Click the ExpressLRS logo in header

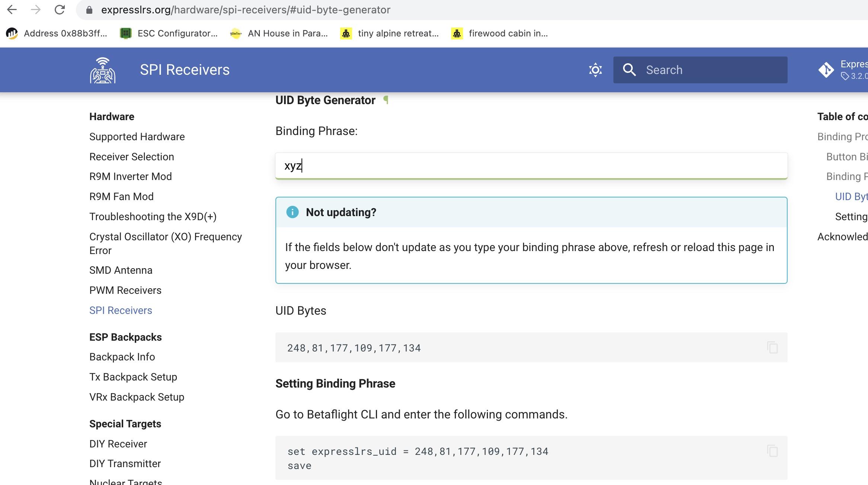tap(102, 70)
